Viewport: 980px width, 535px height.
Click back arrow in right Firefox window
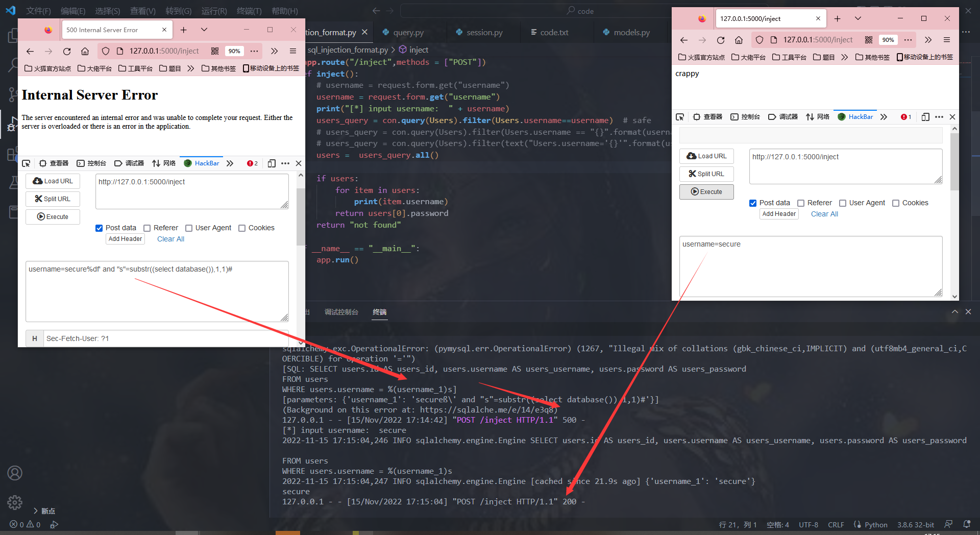point(684,40)
